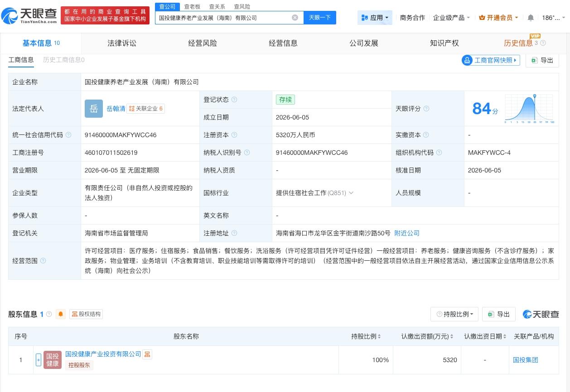
Task: Open the 知识产权 tab
Action: (444, 43)
